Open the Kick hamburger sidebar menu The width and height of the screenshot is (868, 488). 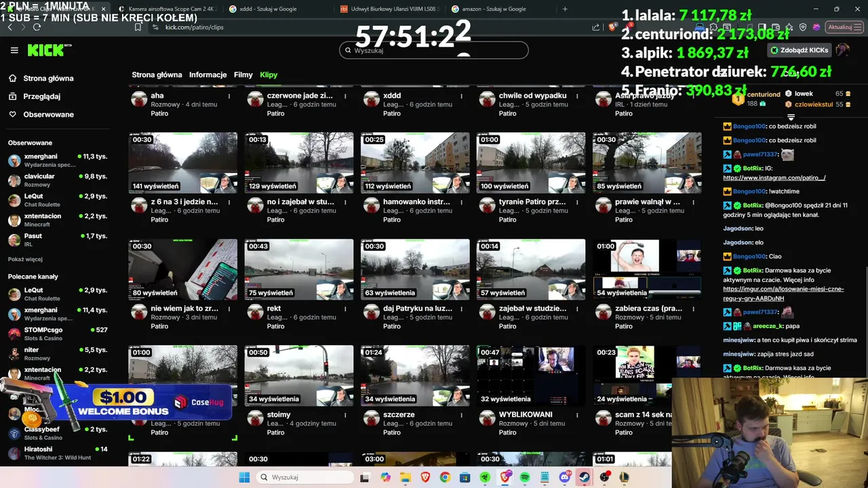pyautogui.click(x=14, y=50)
